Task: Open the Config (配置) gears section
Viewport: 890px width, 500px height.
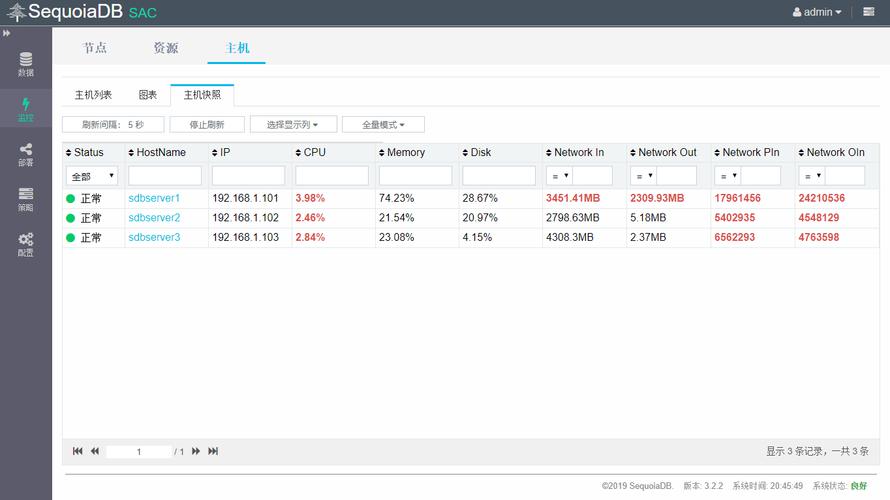Action: pos(26,245)
